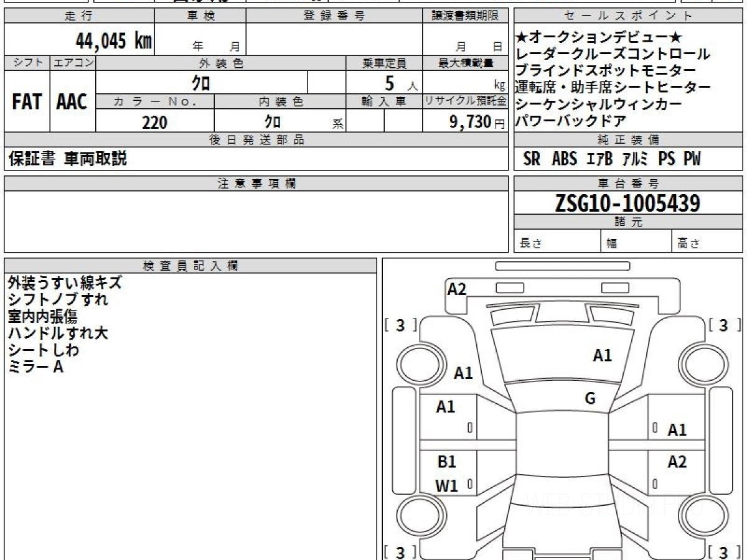Select exterior color value クロ under 外装色

coord(201,82)
